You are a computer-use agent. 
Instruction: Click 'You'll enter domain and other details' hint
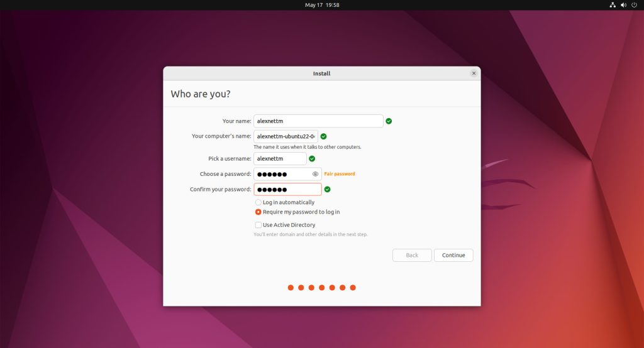311,234
